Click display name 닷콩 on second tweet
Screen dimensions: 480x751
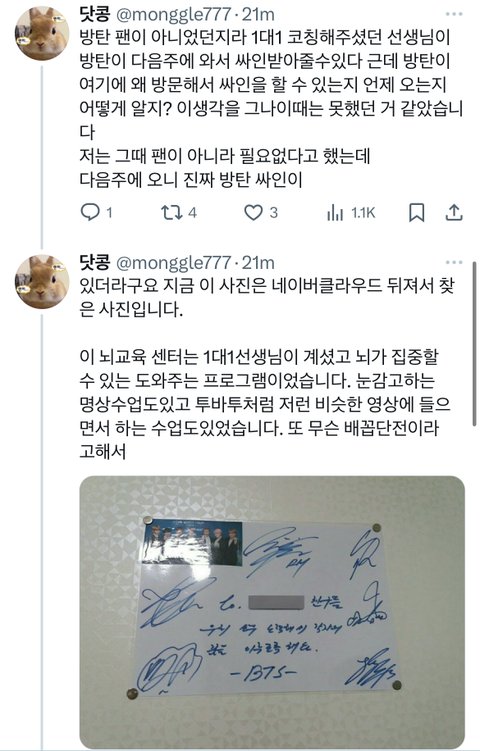94,262
